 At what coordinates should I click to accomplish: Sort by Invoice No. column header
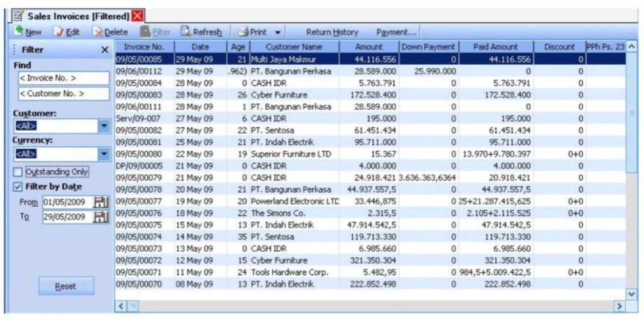[x=144, y=46]
